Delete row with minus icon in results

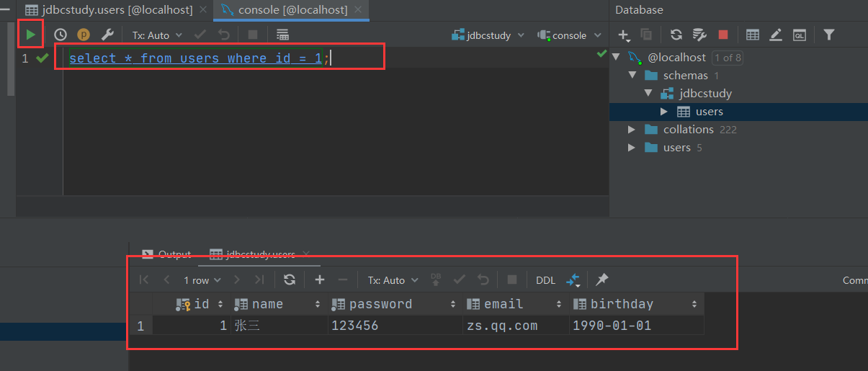343,280
